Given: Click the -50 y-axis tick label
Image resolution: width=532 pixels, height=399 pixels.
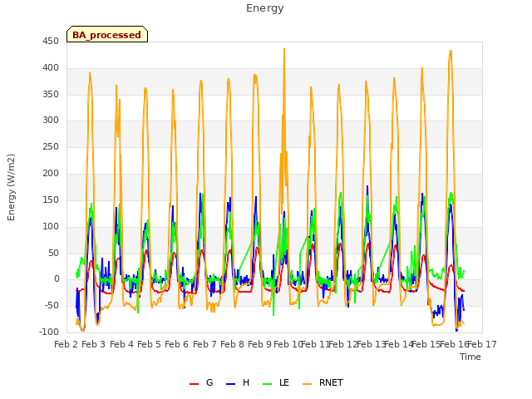Looking at the screenshot, I should coord(52,306).
